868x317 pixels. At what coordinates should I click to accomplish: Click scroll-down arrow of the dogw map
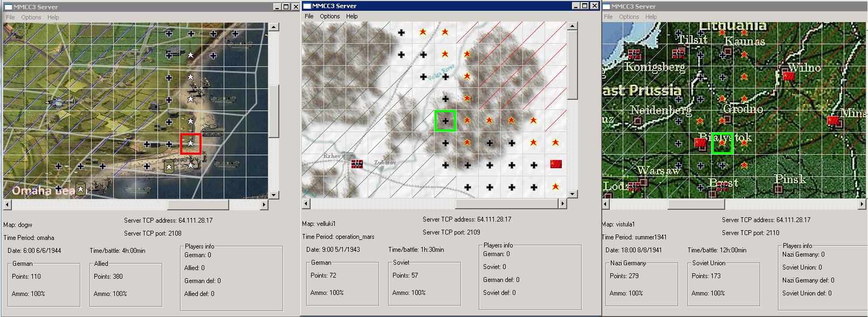coord(274,195)
